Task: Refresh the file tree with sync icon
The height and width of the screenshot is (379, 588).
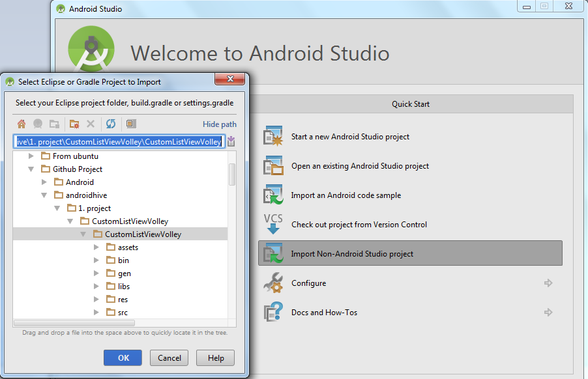Action: pos(111,124)
